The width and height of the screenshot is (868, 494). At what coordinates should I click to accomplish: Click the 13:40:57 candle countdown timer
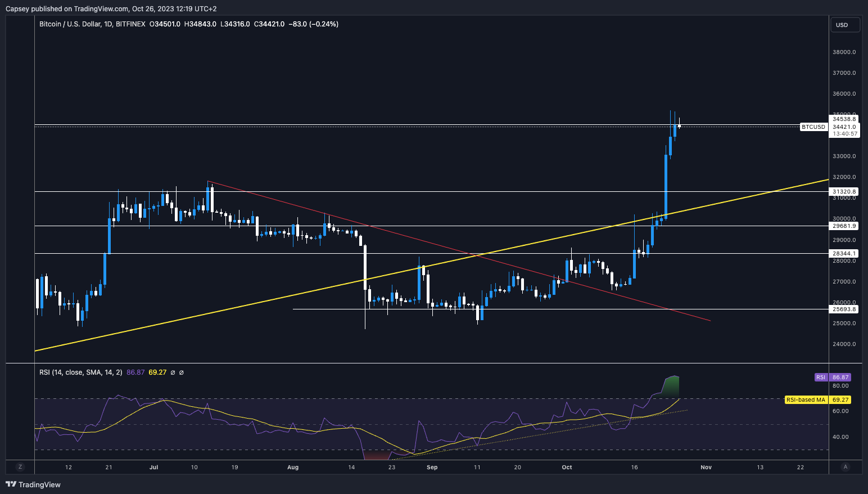pos(844,134)
